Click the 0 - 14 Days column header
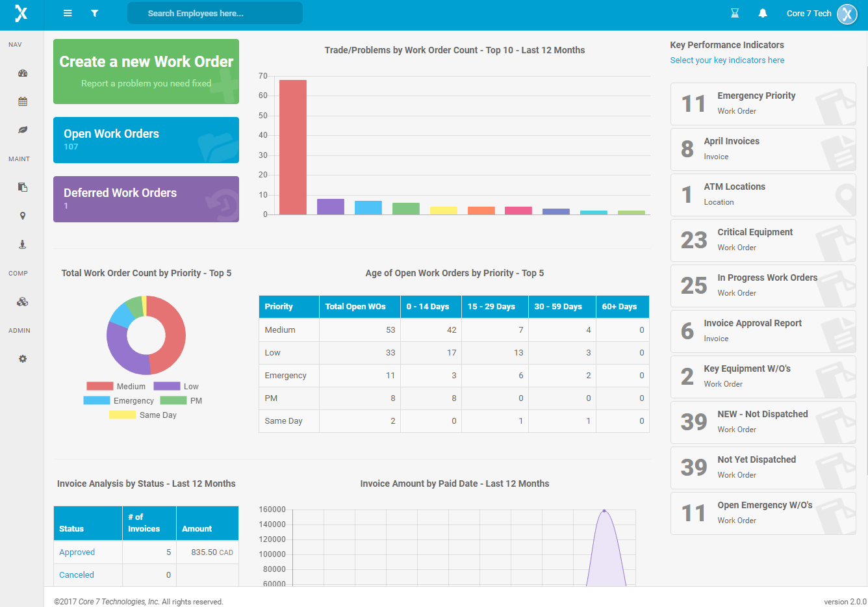The width and height of the screenshot is (868, 607). point(431,307)
